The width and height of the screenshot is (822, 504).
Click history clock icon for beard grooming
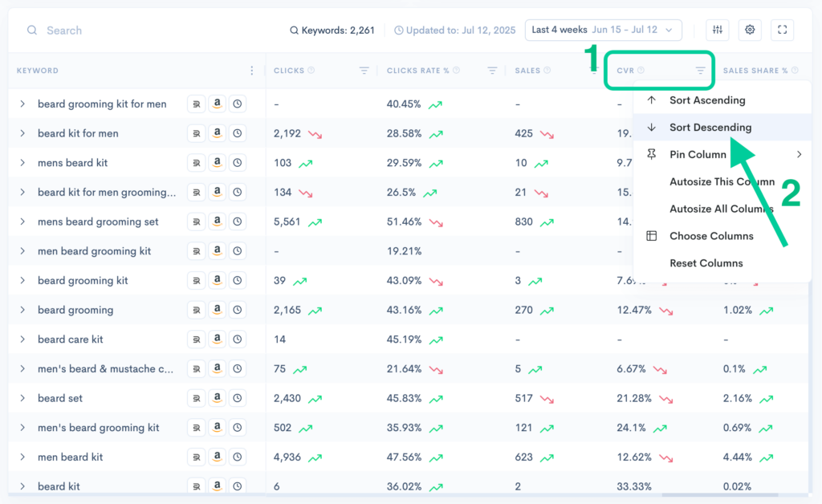pyautogui.click(x=238, y=310)
